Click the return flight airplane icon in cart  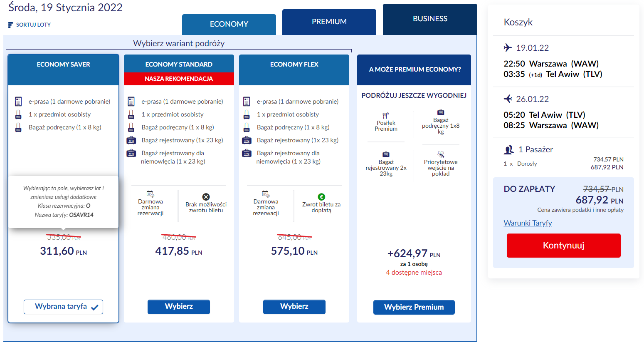click(x=508, y=99)
